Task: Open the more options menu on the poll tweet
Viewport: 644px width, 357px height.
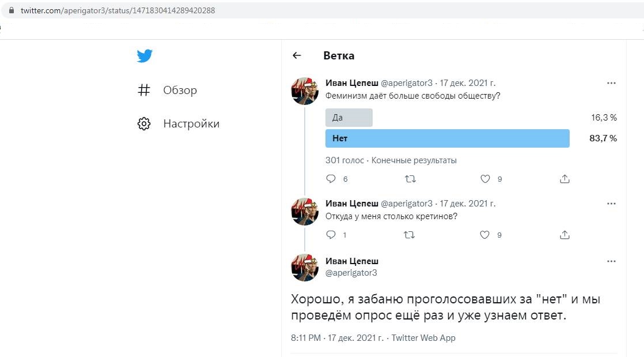Action: pos(611,83)
